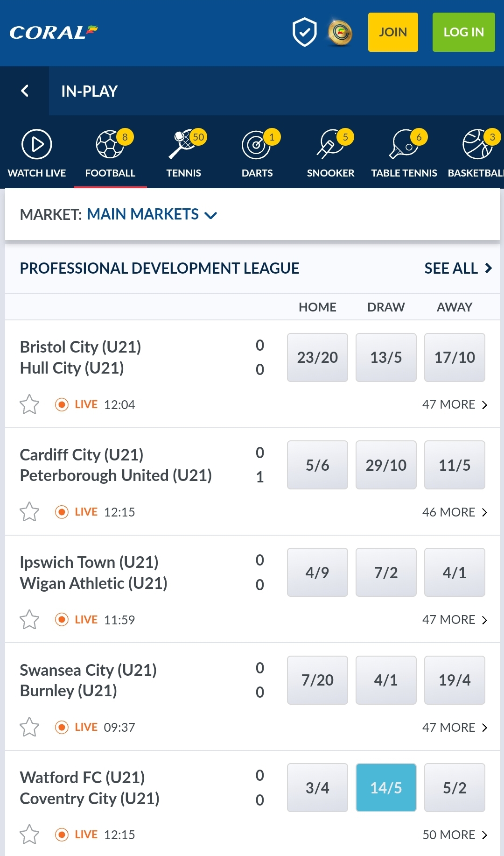Star the Cardiff City U21 fixture
This screenshot has height=856, width=504.
pyautogui.click(x=30, y=512)
